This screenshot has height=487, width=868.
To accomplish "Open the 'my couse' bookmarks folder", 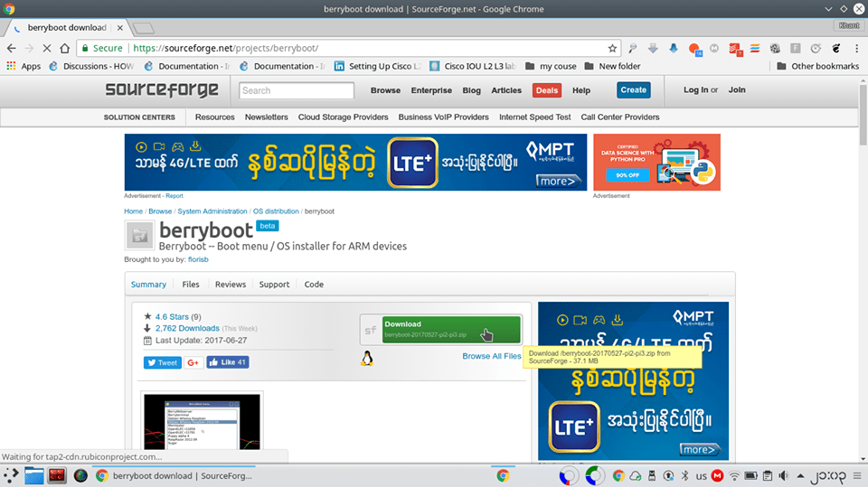I will coord(551,66).
